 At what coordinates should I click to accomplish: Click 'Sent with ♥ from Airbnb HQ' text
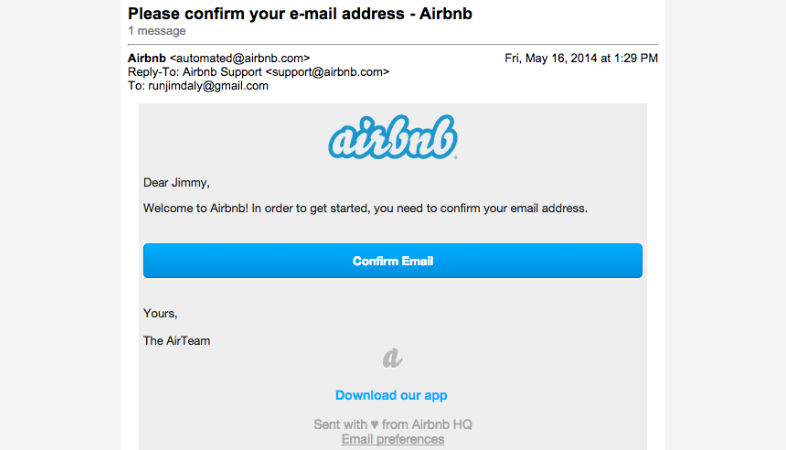392,424
